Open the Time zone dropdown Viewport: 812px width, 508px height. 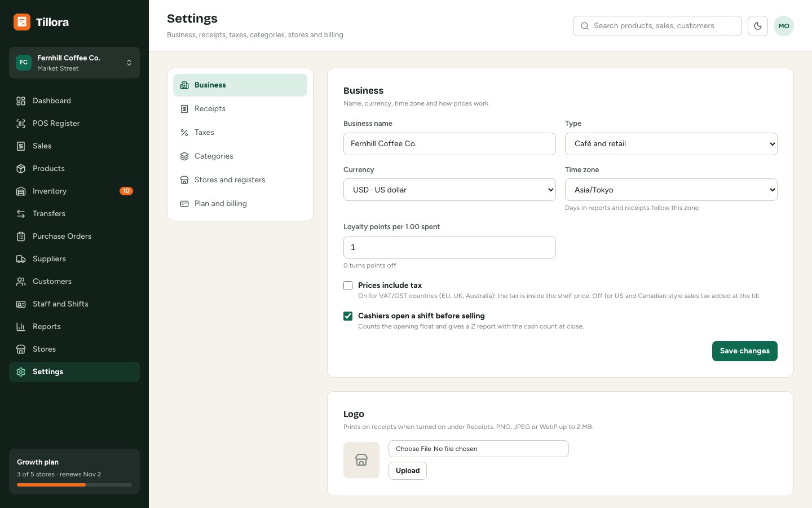point(671,190)
